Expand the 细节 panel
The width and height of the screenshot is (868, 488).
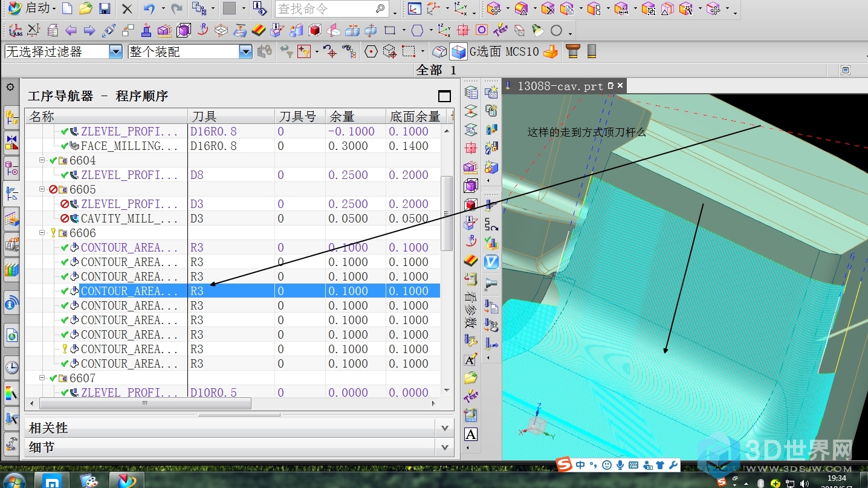click(445, 447)
